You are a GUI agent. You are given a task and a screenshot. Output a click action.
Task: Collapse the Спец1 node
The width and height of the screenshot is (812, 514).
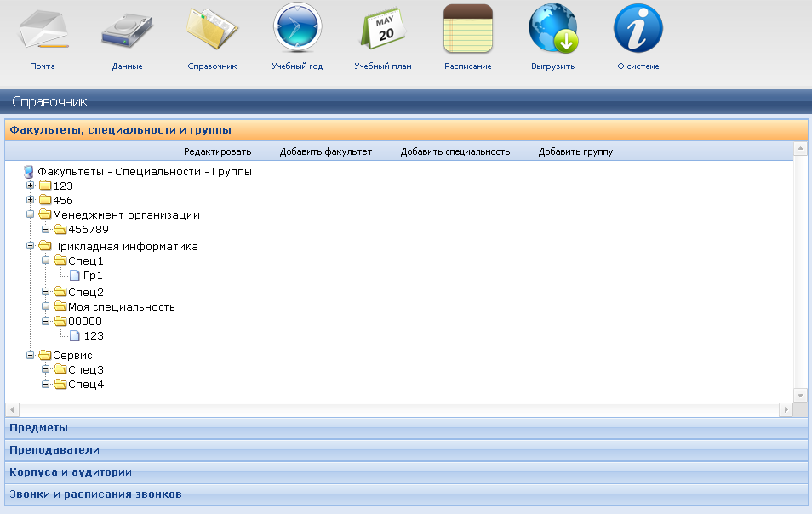(x=46, y=260)
